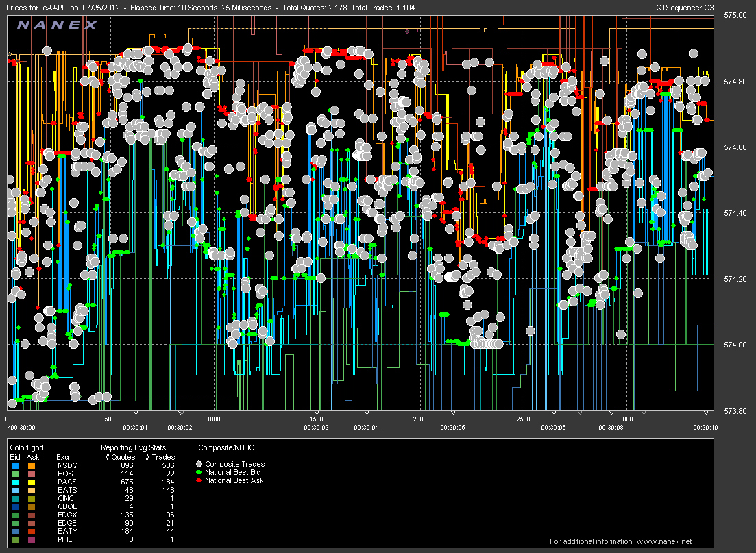Select the BATS bid color swatch
756x553 pixels.
15,491
